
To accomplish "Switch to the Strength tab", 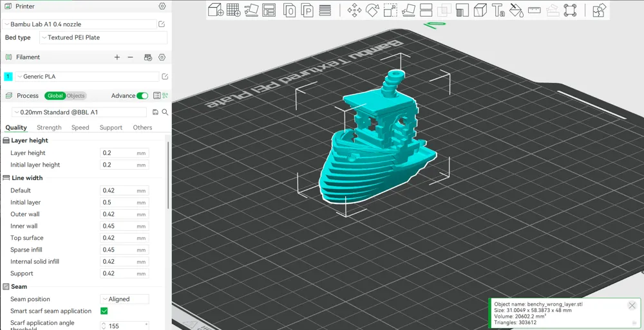I will [x=49, y=127].
